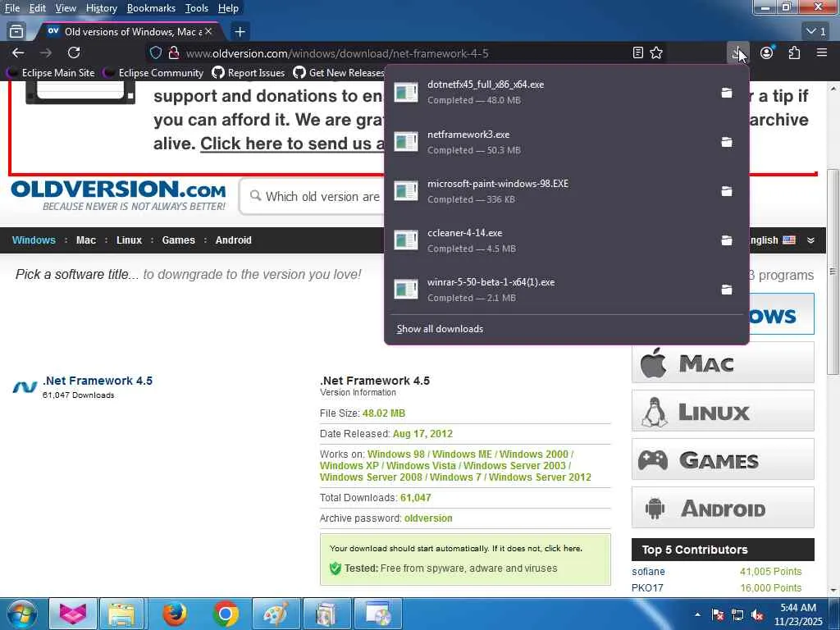
Task: Go forward to next page
Action: tap(46, 52)
